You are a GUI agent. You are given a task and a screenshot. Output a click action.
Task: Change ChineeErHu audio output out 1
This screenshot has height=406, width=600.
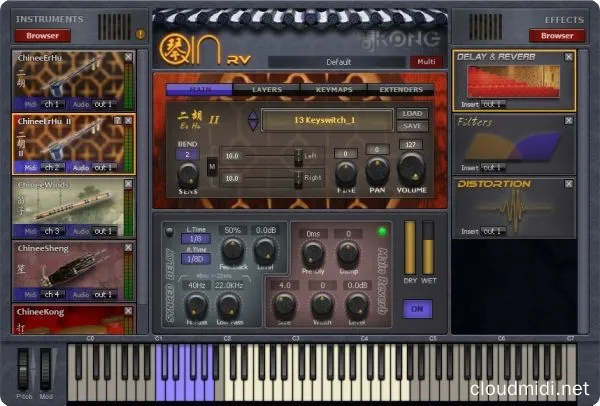104,104
